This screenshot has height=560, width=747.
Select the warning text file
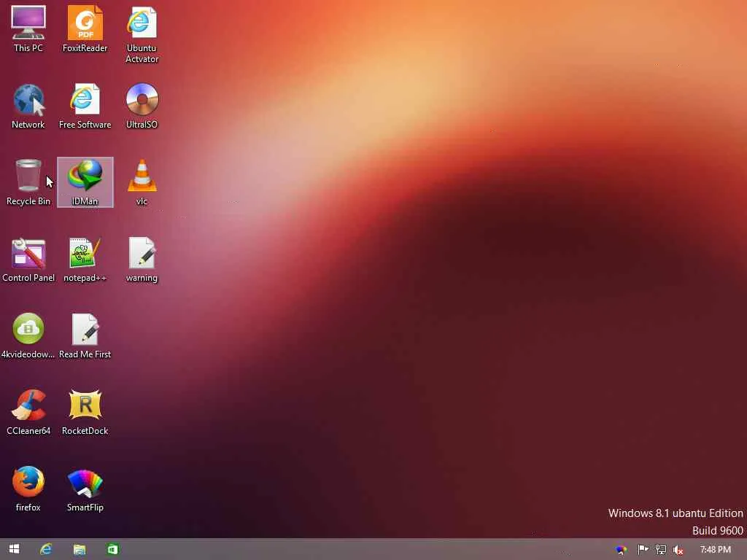click(x=142, y=260)
